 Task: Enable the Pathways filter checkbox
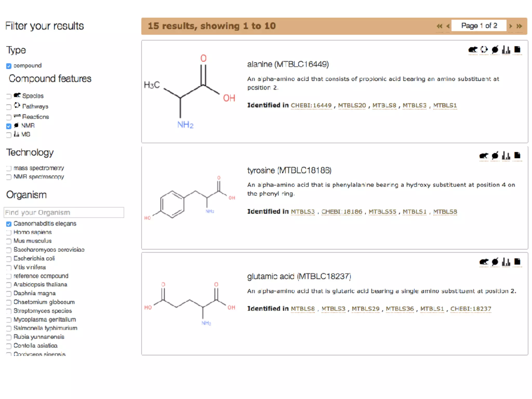pyautogui.click(x=9, y=107)
